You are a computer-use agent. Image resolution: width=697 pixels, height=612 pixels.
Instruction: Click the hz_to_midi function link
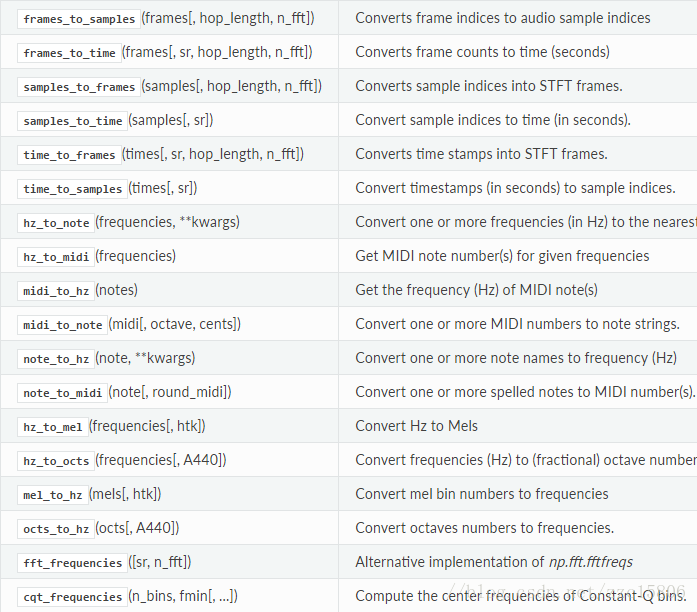click(x=56, y=257)
